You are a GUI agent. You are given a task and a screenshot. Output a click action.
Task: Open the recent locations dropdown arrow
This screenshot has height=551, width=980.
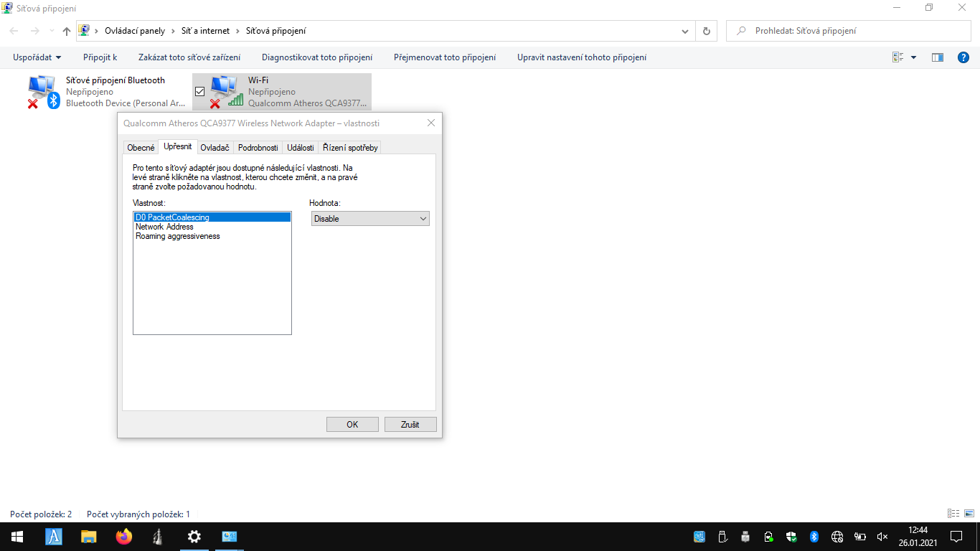click(x=52, y=31)
